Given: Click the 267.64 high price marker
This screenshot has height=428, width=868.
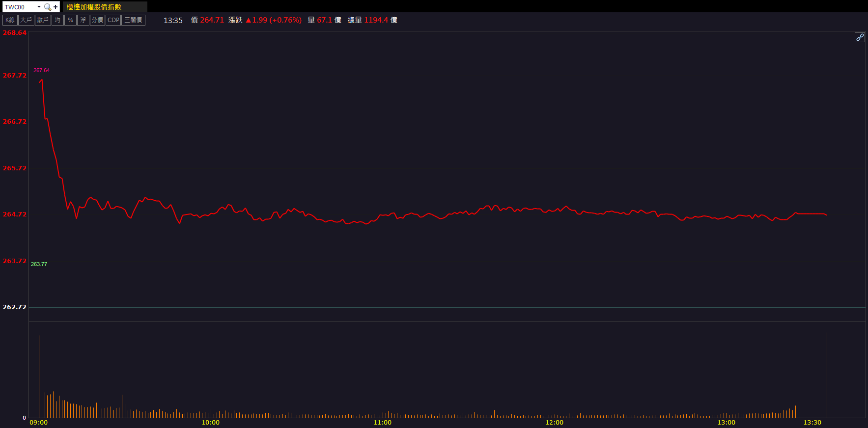Looking at the screenshot, I should [41, 70].
